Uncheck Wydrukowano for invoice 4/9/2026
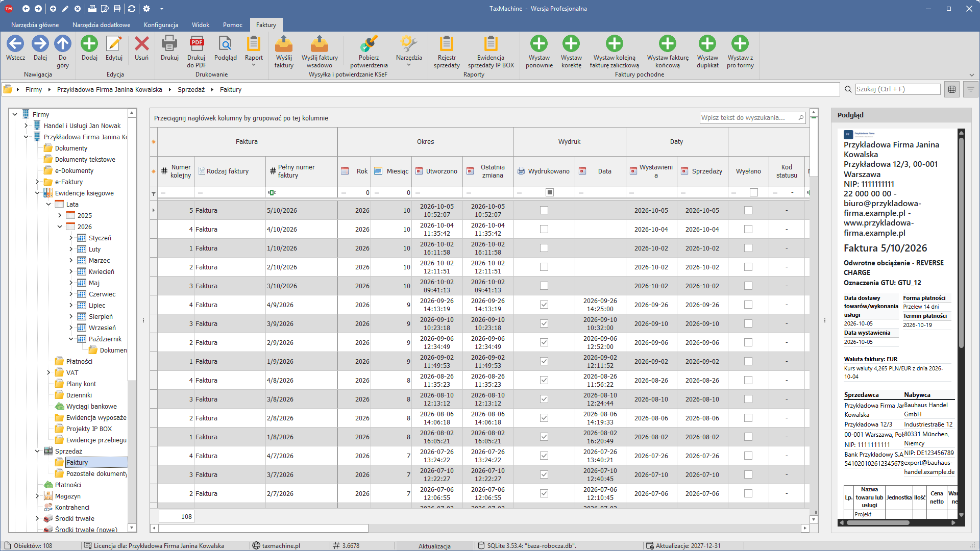 544,305
